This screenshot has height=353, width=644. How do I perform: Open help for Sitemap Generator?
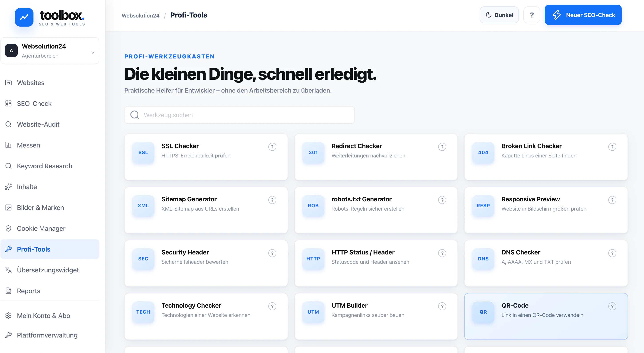pos(272,200)
